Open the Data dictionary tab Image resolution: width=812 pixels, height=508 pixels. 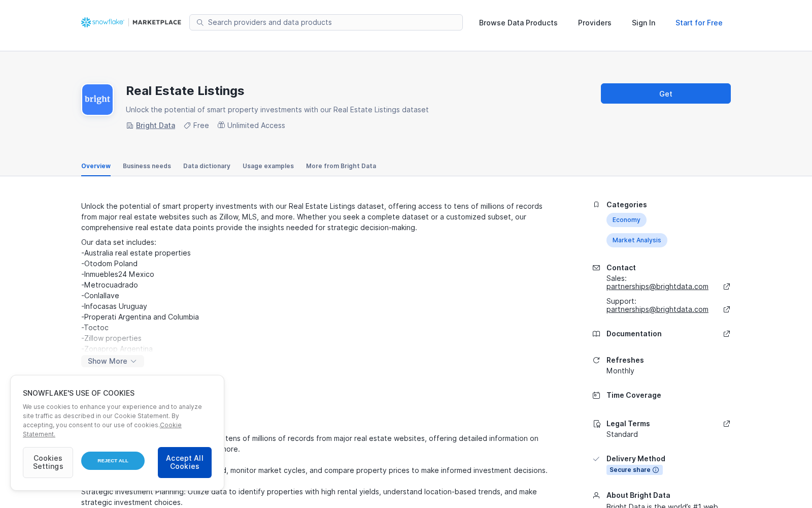click(x=207, y=166)
